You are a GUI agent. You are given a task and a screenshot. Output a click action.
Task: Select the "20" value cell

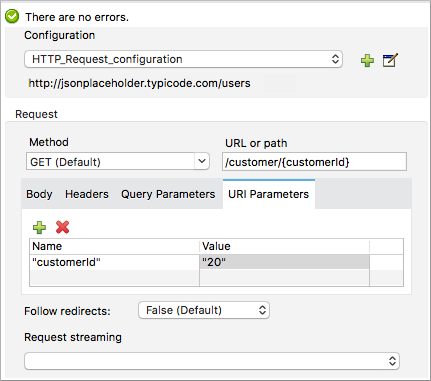tap(285, 262)
